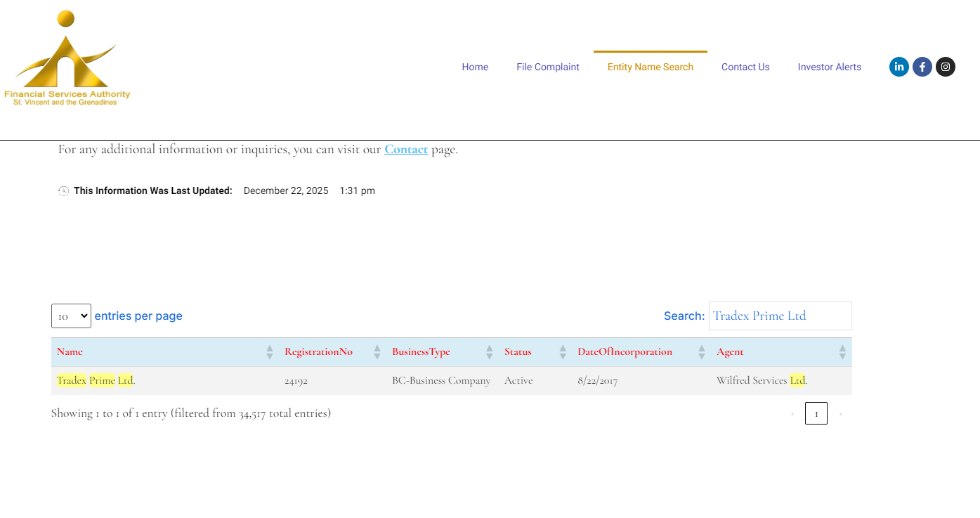Go to the previous results page

(x=792, y=414)
